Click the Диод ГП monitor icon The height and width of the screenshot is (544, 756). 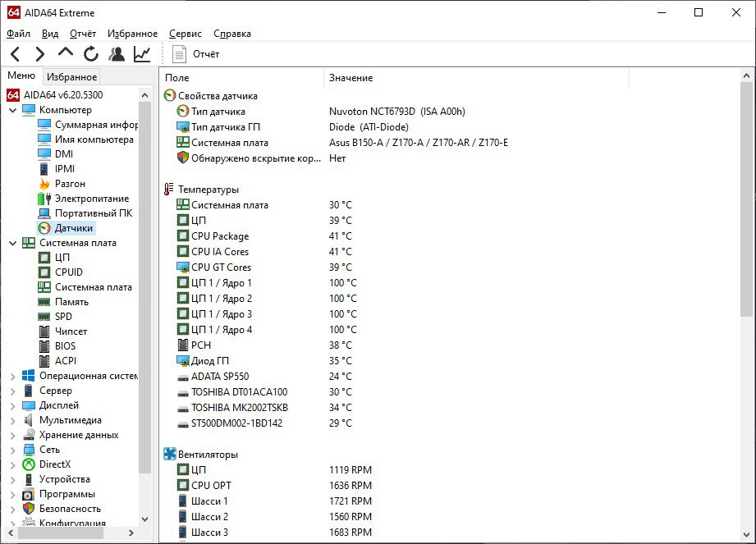(x=183, y=361)
